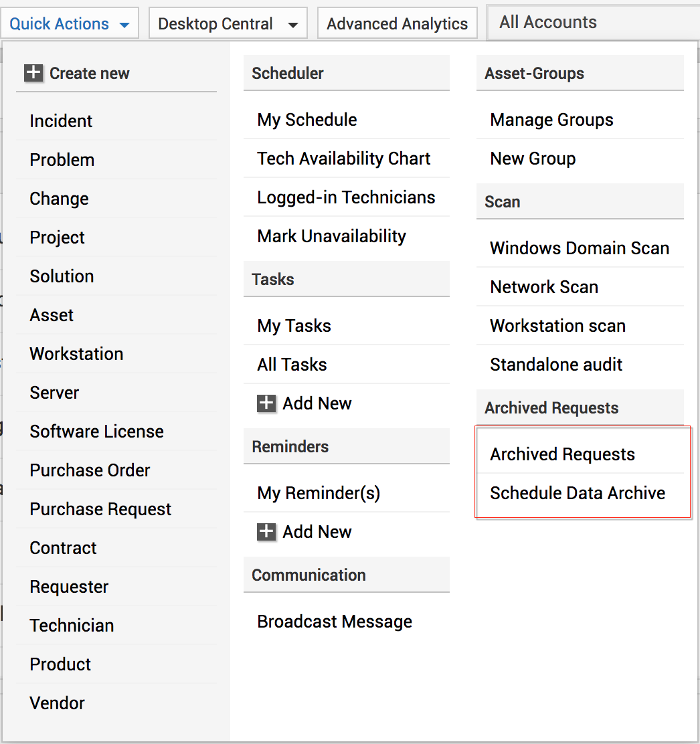Go to Manage Groups

point(551,120)
